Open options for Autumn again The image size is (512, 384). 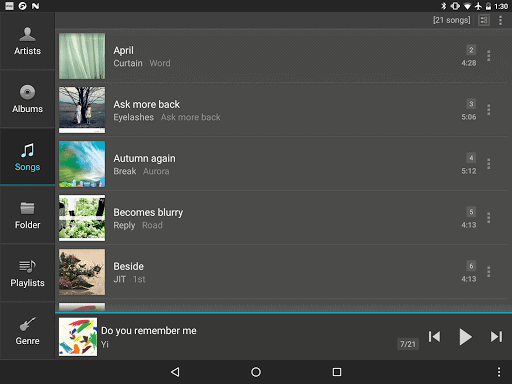[x=489, y=164]
